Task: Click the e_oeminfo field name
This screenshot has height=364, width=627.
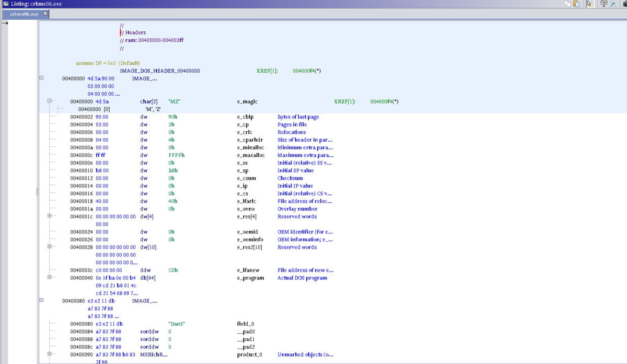Action: point(249,240)
